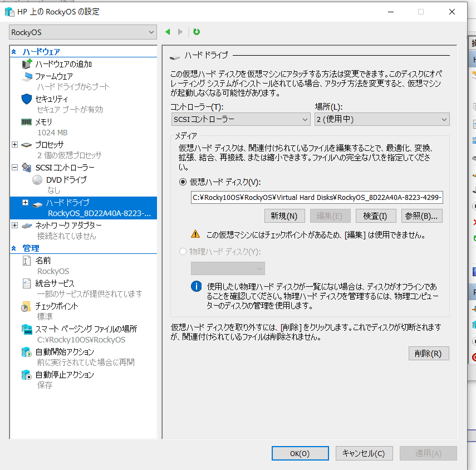Collapse the ハードウェア section header
476x470 pixels.
pos(14,52)
